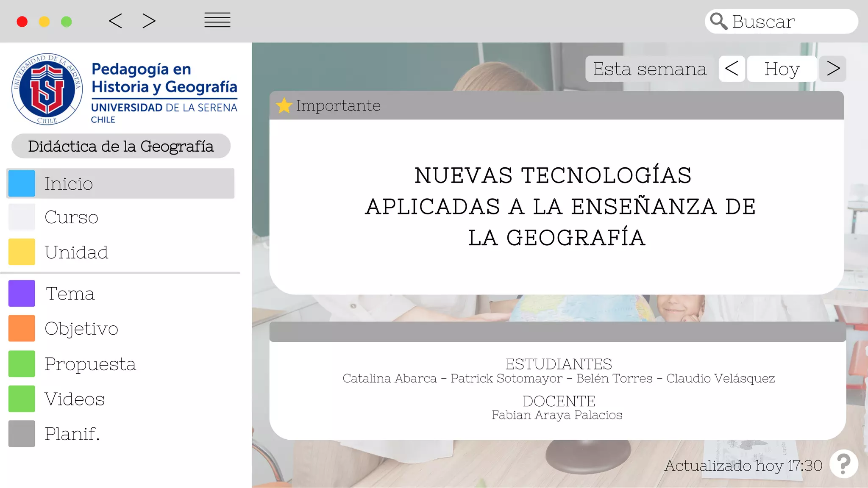Go forward with the top-bar forward arrow

(149, 21)
